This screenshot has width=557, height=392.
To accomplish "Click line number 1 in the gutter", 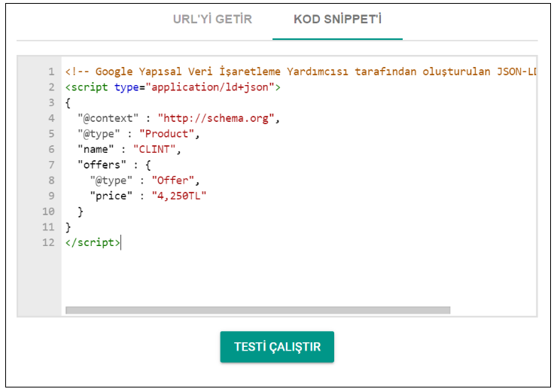I will [x=51, y=71].
